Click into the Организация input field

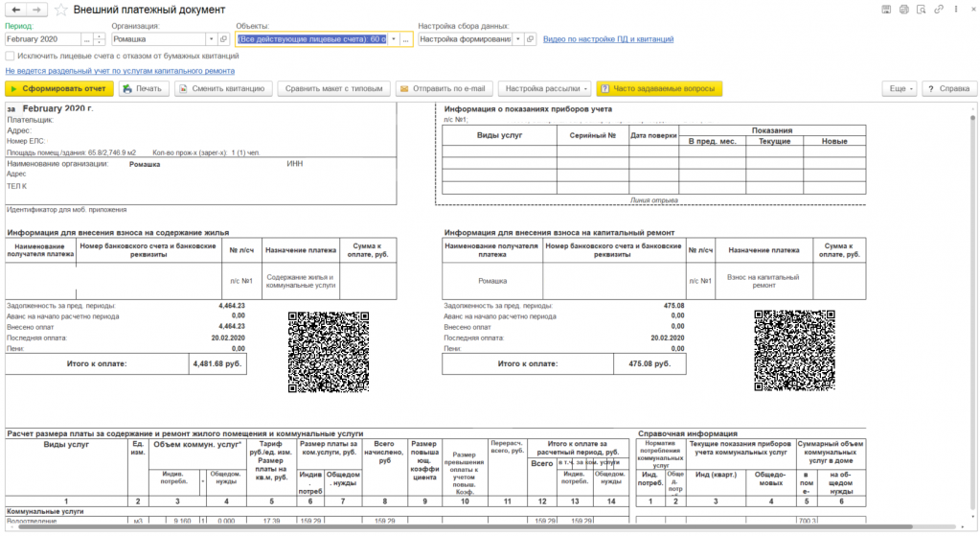tap(159, 38)
